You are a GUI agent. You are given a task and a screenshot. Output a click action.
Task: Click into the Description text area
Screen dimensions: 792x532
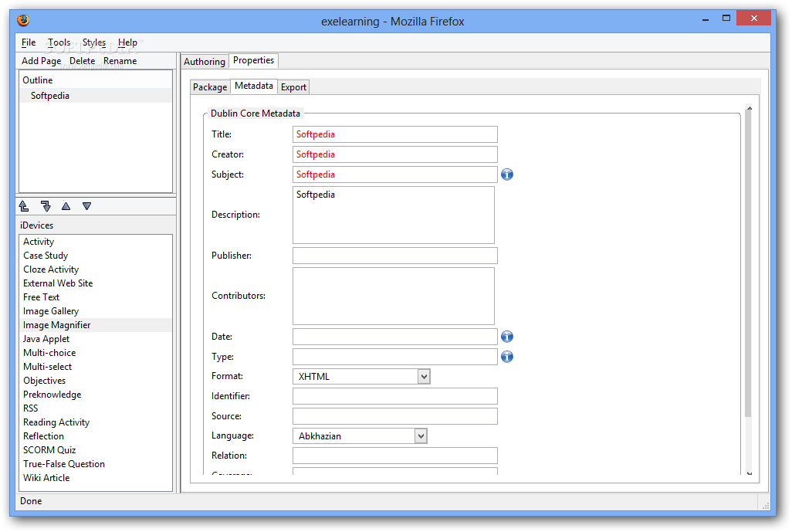point(394,215)
